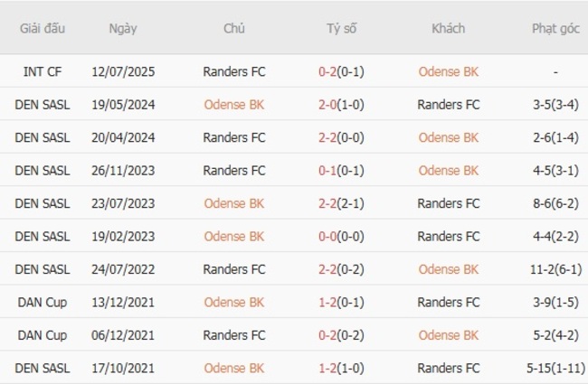This screenshot has height=384, width=588.
Task: Click the "Giải đấu" column header
Action: tap(43, 28)
